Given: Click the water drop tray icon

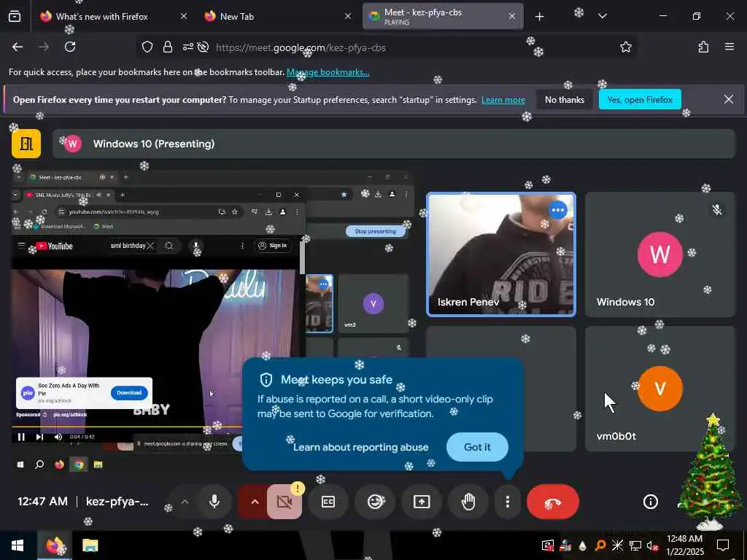Looking at the screenshot, I should (x=582, y=545).
